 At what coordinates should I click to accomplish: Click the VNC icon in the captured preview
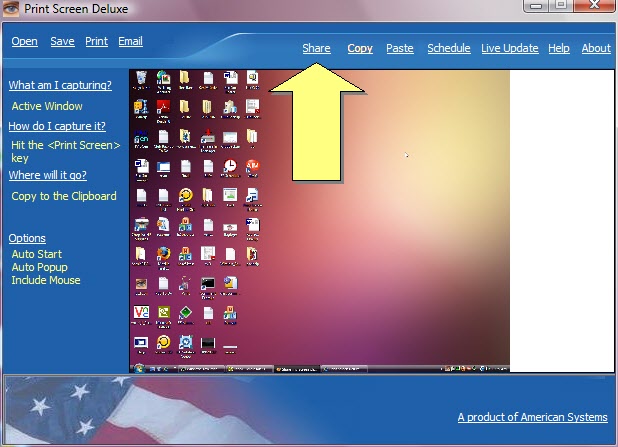click(141, 313)
